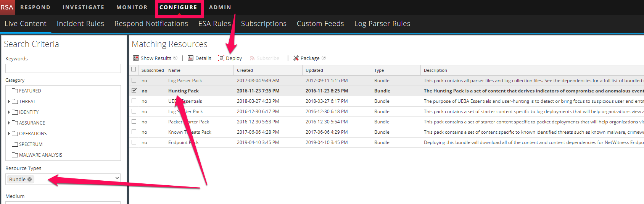Expand the THREAT category tree node

point(9,102)
